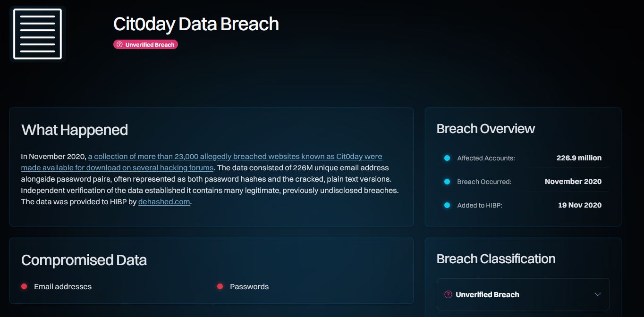Image resolution: width=644 pixels, height=317 pixels.
Task: Click the 226.9 million affected accounts value
Action: coord(579,158)
